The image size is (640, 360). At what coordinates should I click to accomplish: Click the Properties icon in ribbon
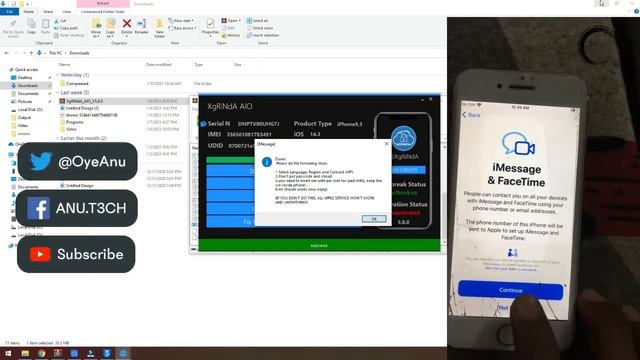210,24
